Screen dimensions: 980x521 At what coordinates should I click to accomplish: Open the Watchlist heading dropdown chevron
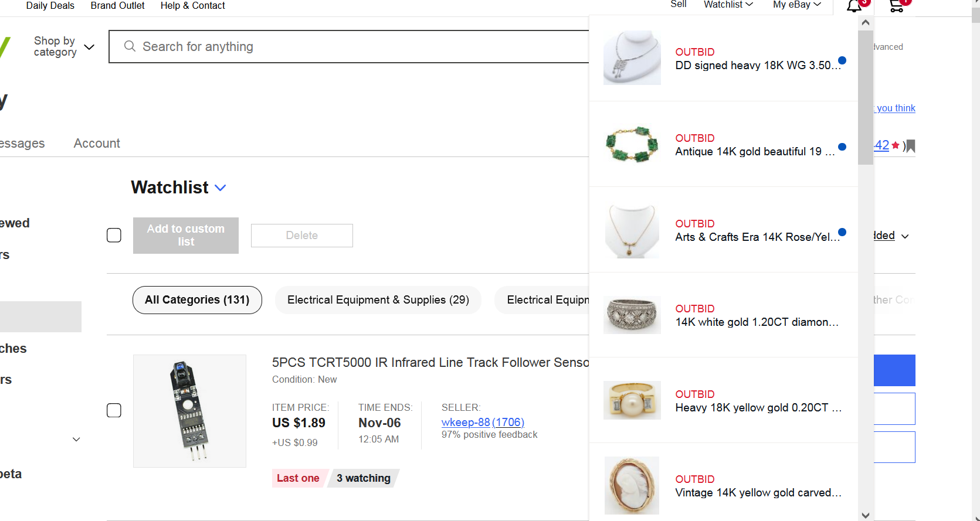click(221, 188)
